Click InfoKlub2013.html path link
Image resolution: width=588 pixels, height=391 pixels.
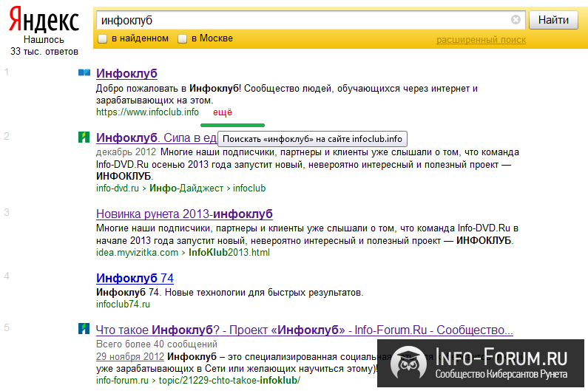pos(229,253)
